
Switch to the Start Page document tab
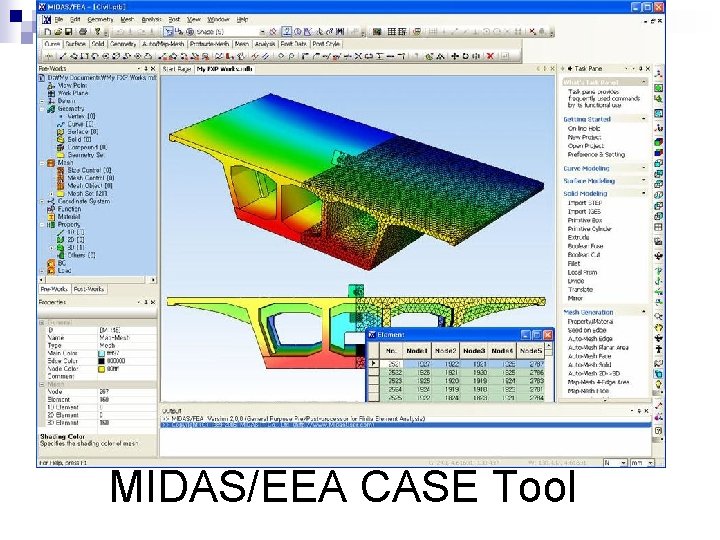point(177,69)
